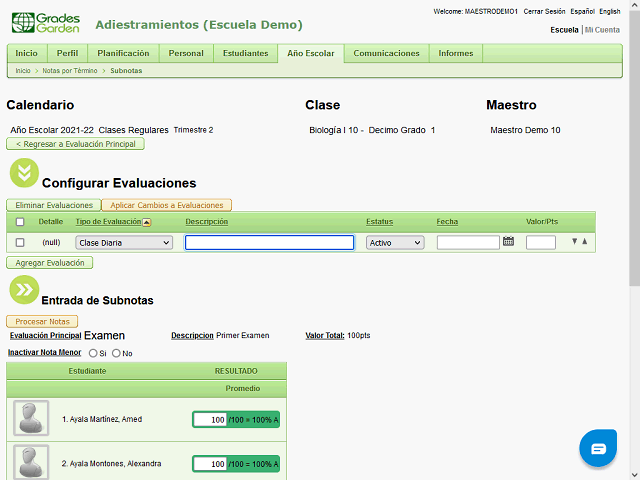Focus the Fecha date input field
The width and height of the screenshot is (640, 480).
pos(468,242)
